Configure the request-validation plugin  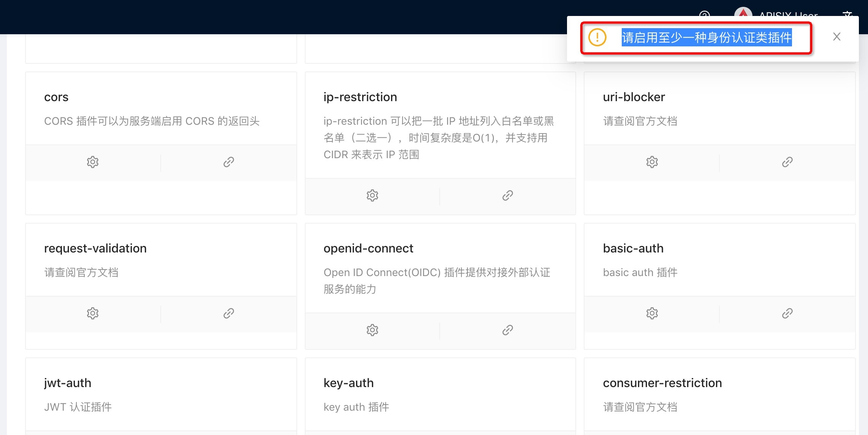click(x=92, y=313)
